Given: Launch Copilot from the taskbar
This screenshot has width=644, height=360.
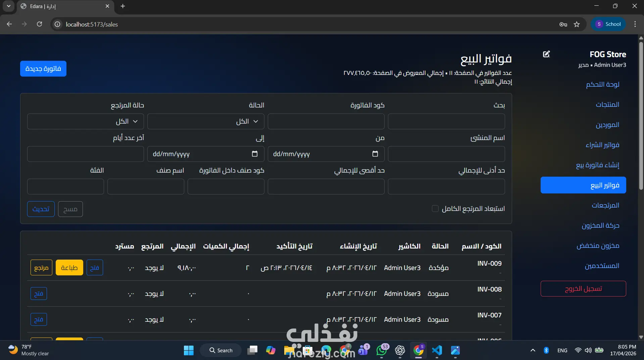Looking at the screenshot, I should (270, 350).
